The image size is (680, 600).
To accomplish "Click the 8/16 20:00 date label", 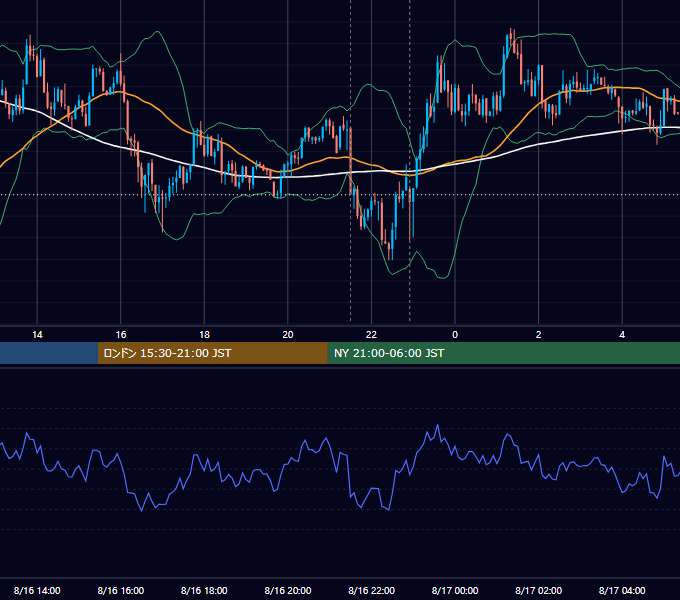I will [288, 590].
